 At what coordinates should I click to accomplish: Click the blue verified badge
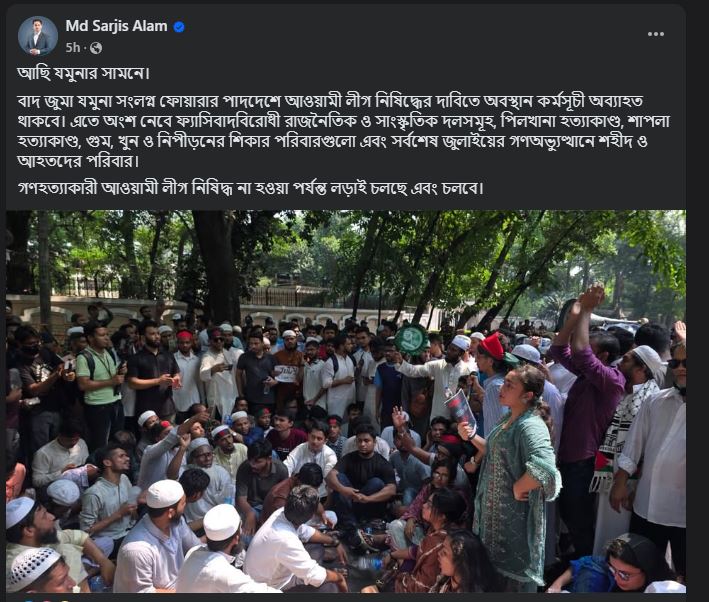pos(179,27)
